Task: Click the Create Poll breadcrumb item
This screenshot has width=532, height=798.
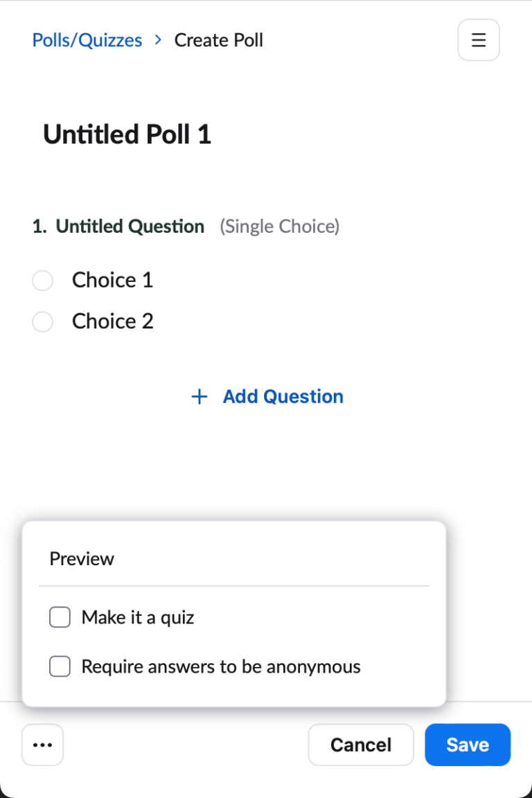Action: [x=218, y=40]
